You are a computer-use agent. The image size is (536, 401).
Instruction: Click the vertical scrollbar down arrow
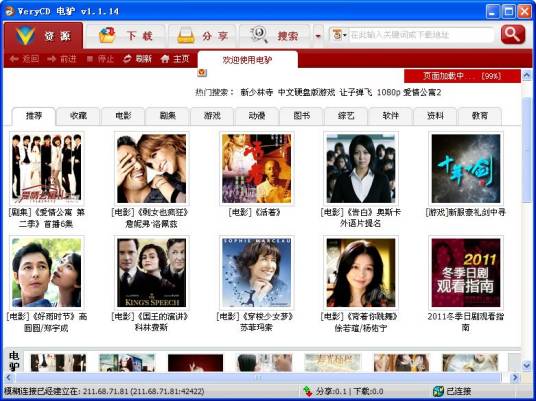(x=526, y=365)
